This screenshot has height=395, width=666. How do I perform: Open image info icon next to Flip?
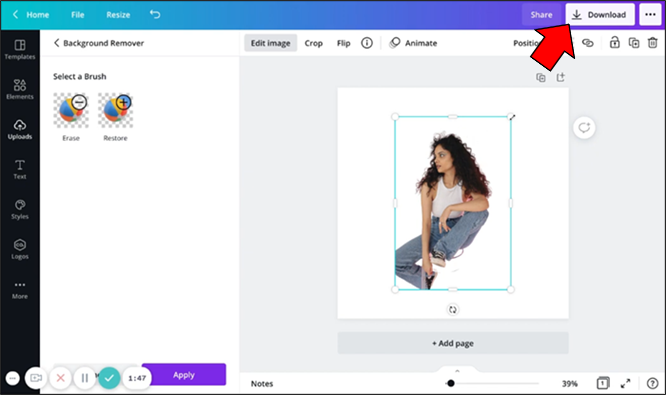pos(367,43)
